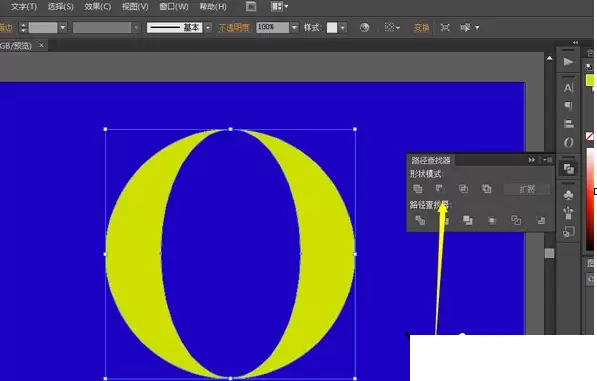Click the vertical scrollbar up arrow

click(x=549, y=58)
